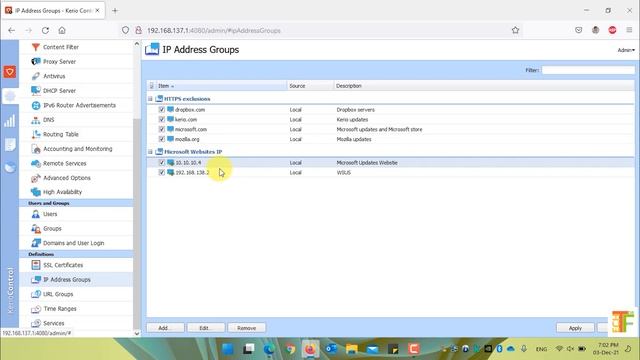This screenshot has height=360, width=640.
Task: Select 'Dropbox servers' description cell
Action: pyautogui.click(x=356, y=110)
